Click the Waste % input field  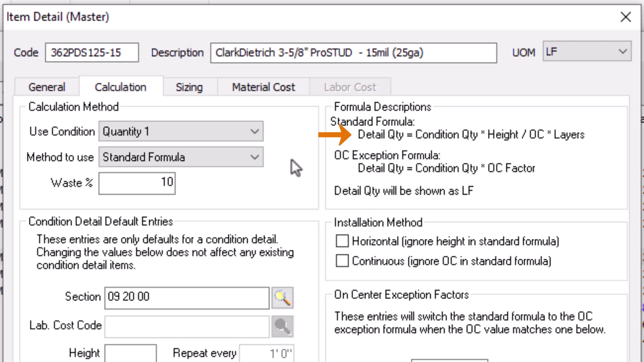(137, 183)
